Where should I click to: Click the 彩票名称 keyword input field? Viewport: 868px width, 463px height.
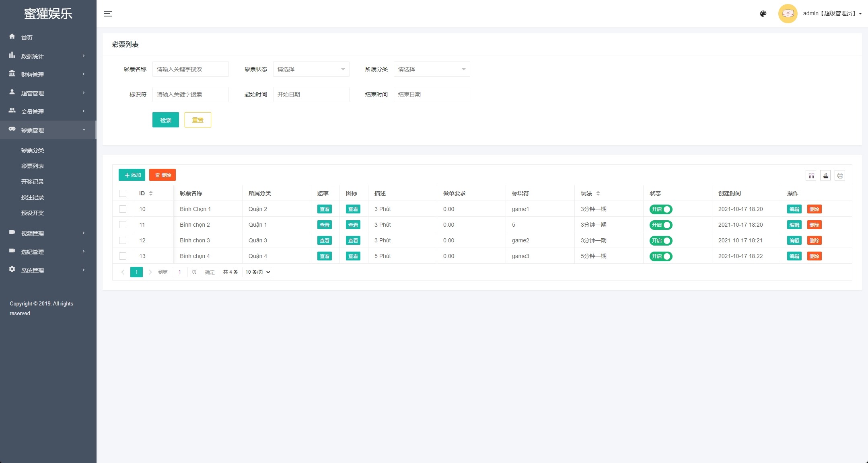click(x=190, y=69)
